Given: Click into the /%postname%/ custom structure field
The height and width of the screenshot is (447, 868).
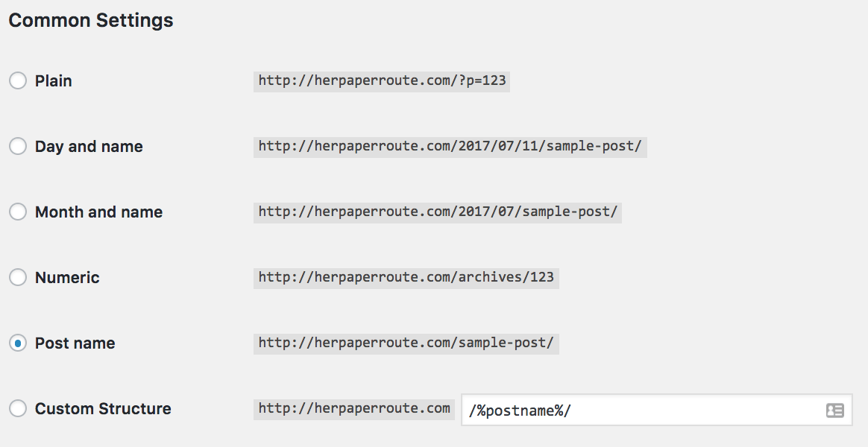Looking at the screenshot, I should pyautogui.click(x=656, y=410).
